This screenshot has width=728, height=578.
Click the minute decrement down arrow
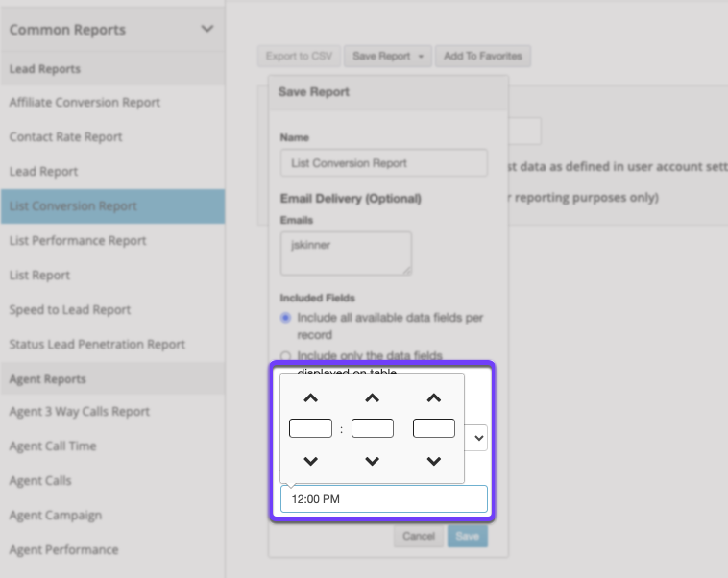coord(373,462)
